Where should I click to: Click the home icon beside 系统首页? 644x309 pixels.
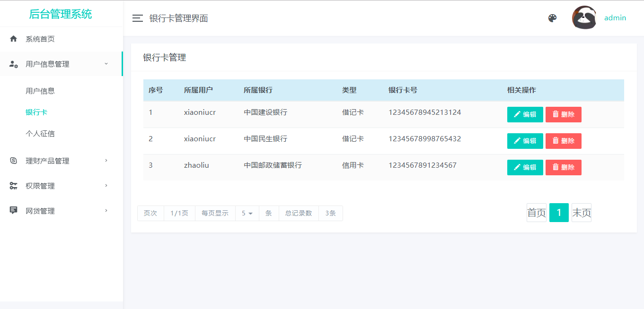[14, 39]
